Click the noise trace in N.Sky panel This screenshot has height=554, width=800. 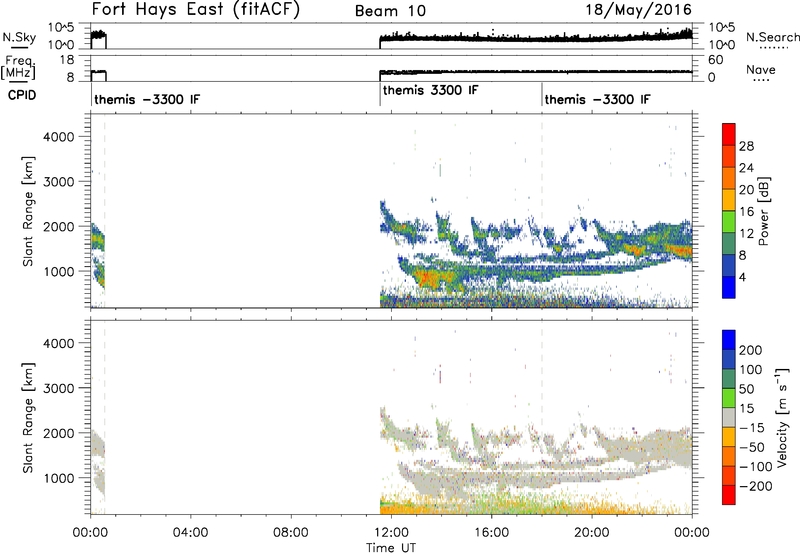tap(536, 37)
